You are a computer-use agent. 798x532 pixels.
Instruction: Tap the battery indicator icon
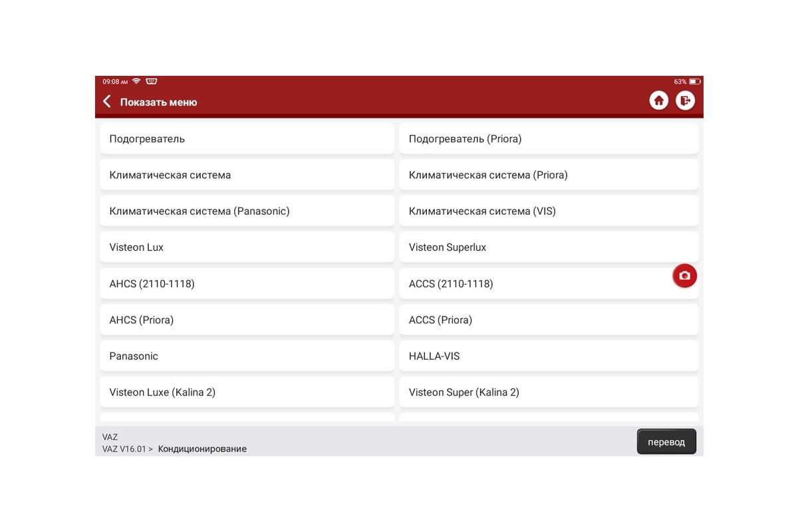click(694, 81)
